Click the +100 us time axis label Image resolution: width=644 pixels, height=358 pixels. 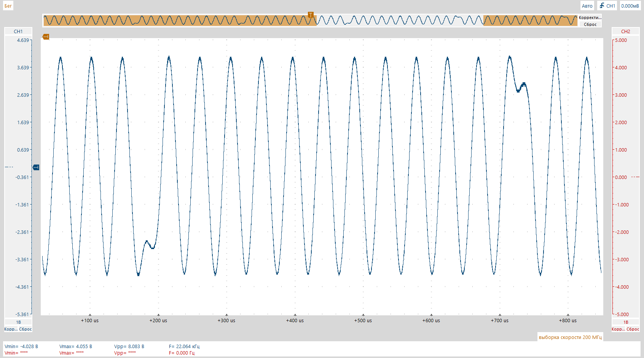90,320
